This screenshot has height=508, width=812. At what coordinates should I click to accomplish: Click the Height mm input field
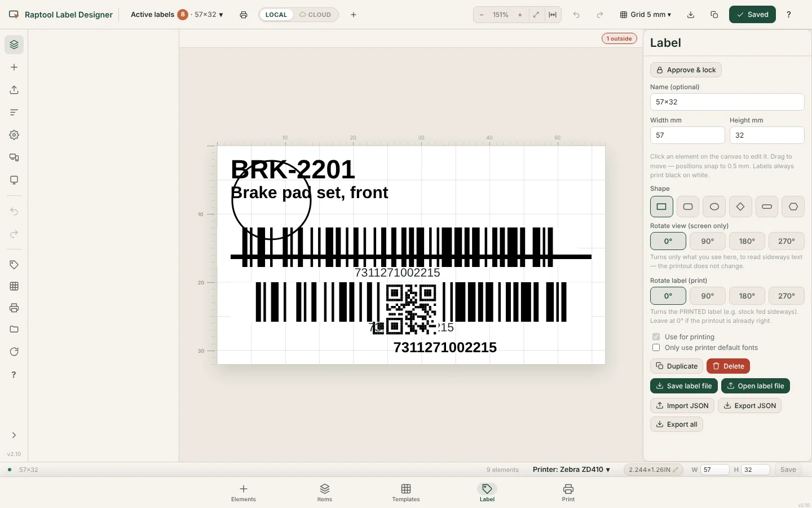click(767, 135)
